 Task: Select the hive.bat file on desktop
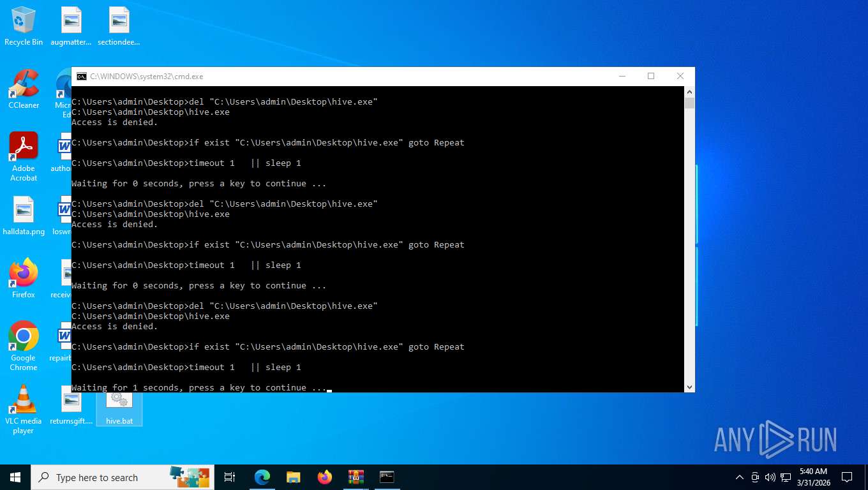119,408
